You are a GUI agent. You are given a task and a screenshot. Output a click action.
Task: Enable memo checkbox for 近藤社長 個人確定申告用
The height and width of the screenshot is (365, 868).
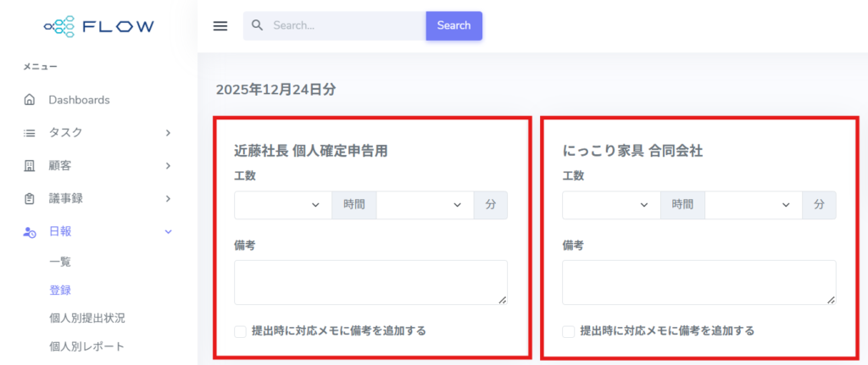pyautogui.click(x=241, y=331)
